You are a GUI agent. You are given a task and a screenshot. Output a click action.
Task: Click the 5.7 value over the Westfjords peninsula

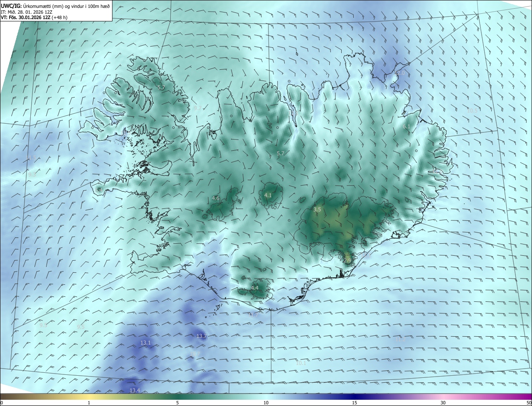(x=162, y=88)
